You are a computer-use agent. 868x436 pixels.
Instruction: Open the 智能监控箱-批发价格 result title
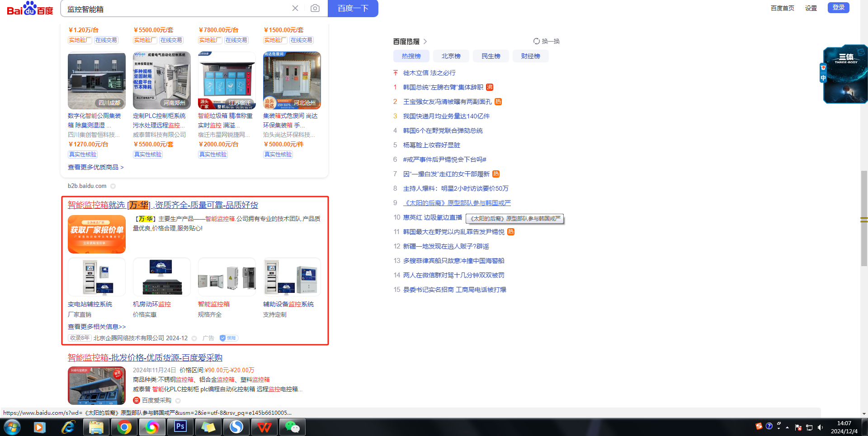[x=145, y=358]
